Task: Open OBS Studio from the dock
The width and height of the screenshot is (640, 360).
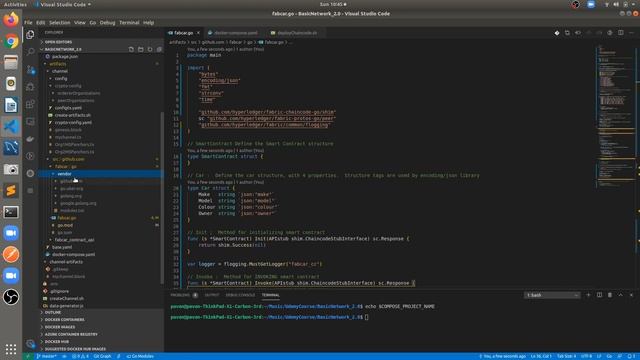Action: pyautogui.click(x=11, y=297)
